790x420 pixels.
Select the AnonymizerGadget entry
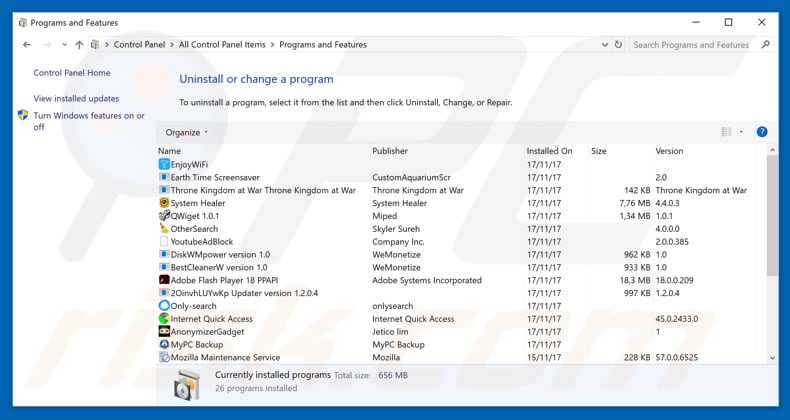click(207, 331)
